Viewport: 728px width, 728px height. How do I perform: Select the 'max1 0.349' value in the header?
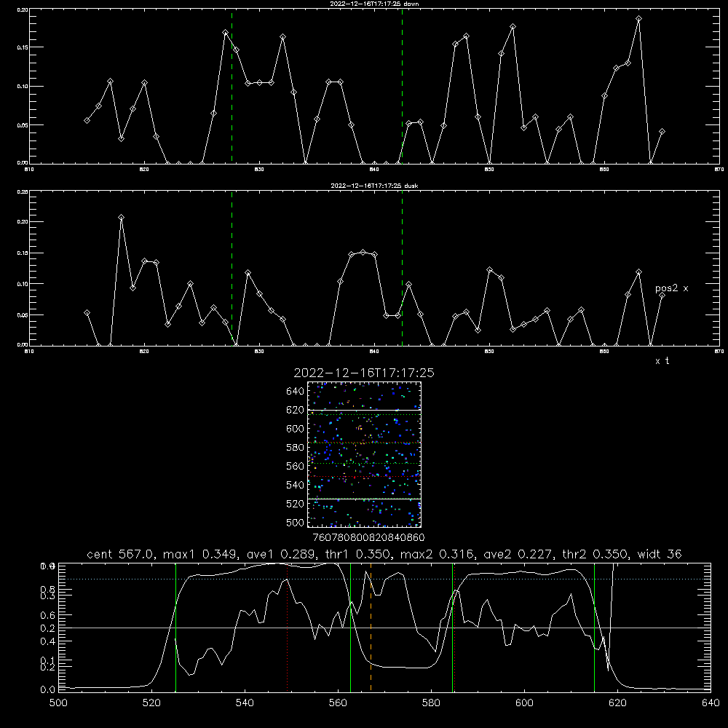tap(200, 554)
